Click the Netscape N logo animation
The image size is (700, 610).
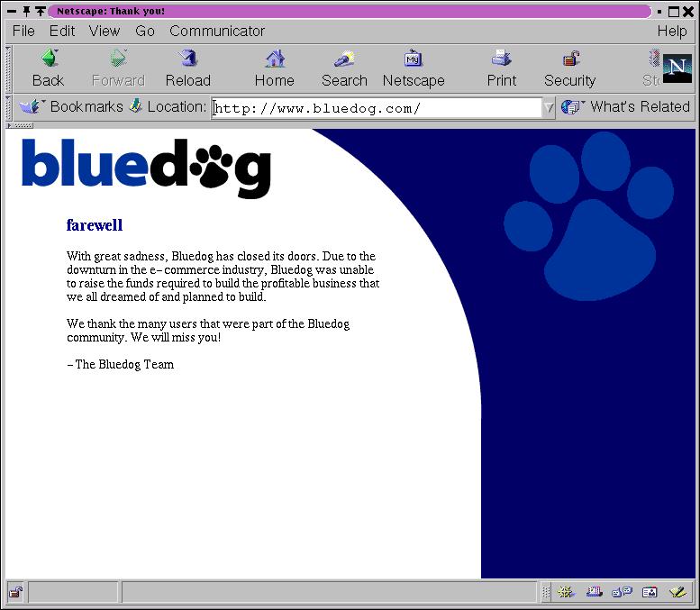click(x=677, y=68)
